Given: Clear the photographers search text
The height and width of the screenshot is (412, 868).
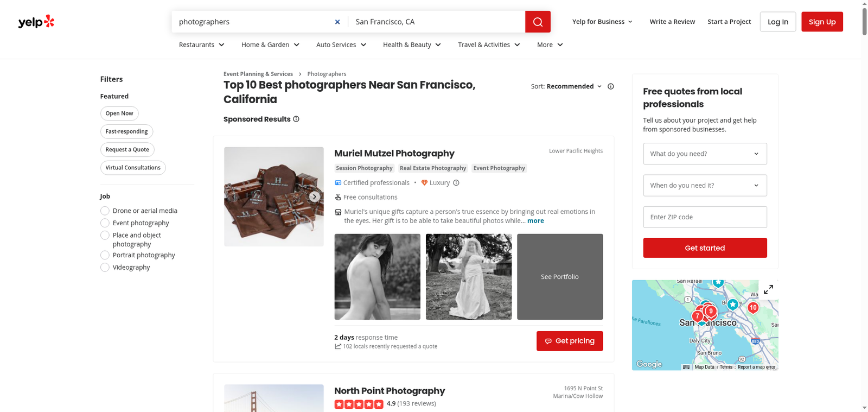Looking at the screenshot, I should 337,22.
